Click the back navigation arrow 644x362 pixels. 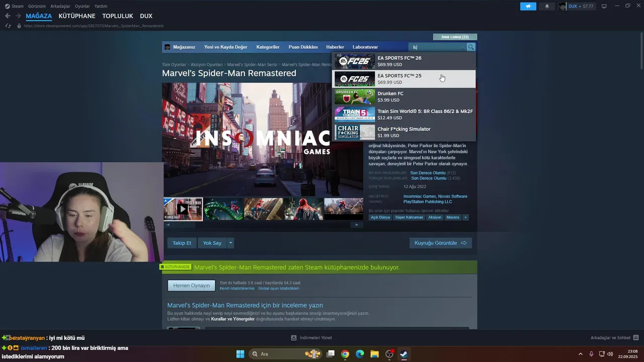[x=8, y=16]
